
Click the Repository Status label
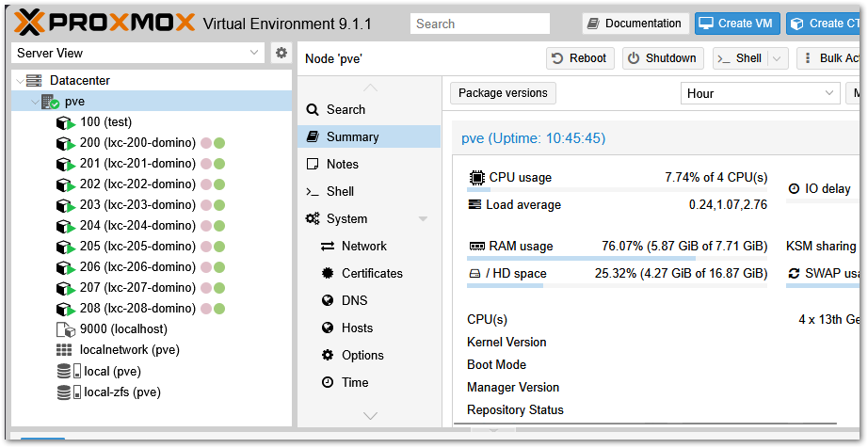(515, 409)
